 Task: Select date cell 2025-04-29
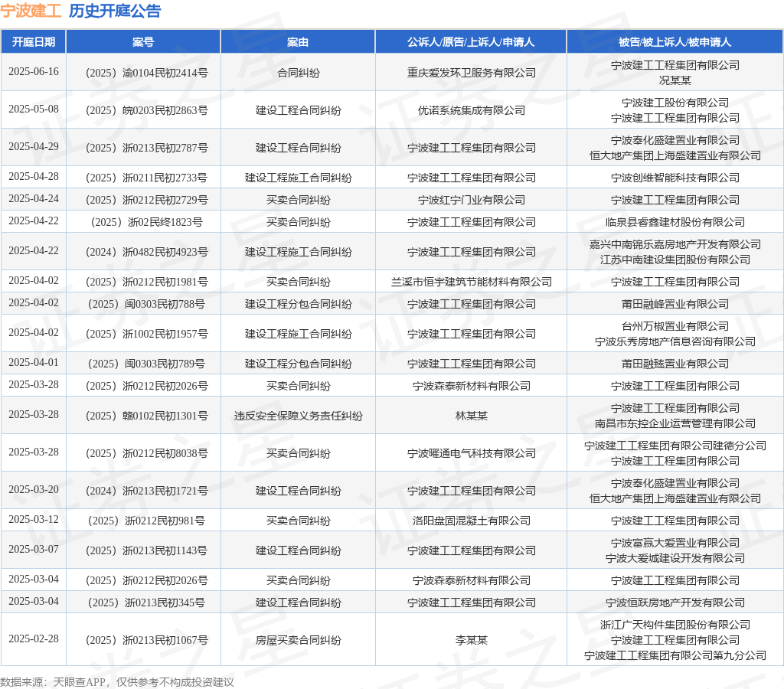coord(34,146)
